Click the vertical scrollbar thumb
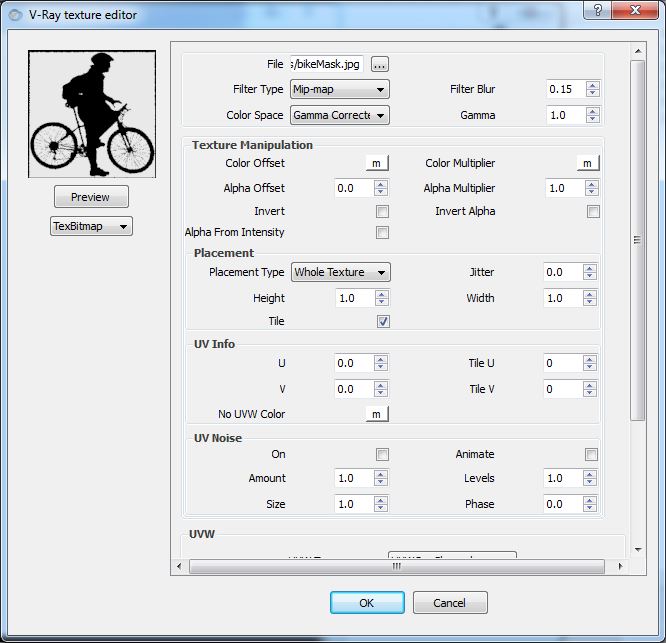666x643 pixels. pyautogui.click(x=638, y=240)
